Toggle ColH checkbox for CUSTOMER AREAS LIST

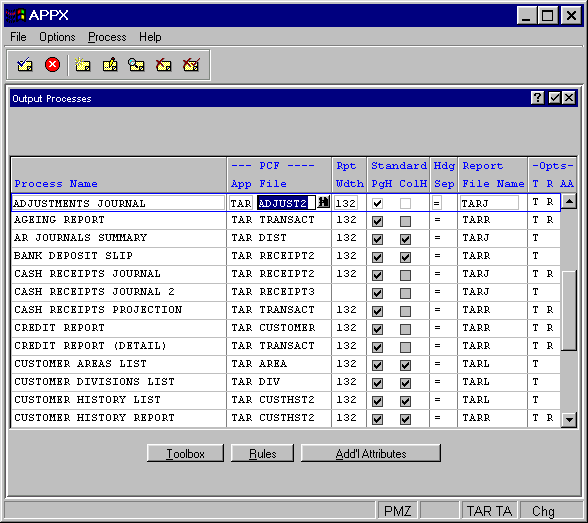pos(405,365)
